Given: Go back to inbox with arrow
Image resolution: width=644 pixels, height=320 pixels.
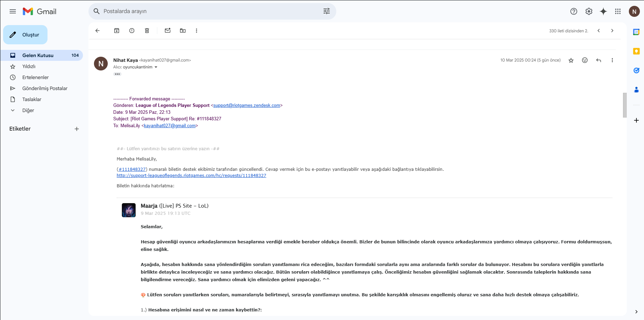Looking at the screenshot, I should coord(97,31).
